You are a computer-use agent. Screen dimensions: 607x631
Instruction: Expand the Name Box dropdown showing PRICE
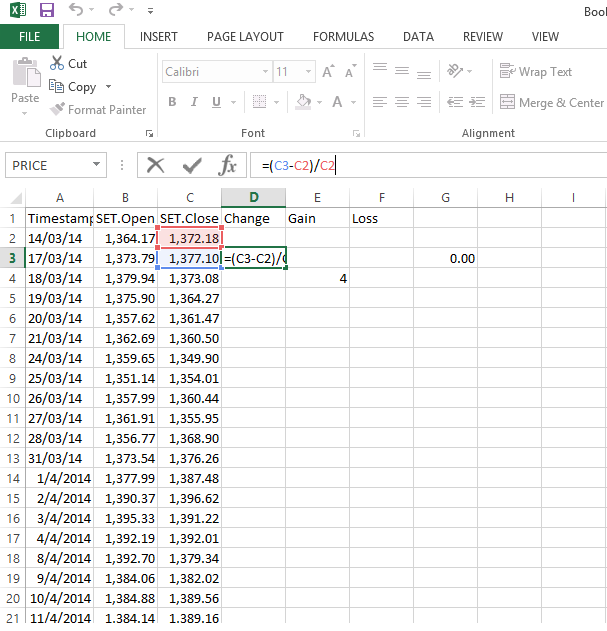97,166
